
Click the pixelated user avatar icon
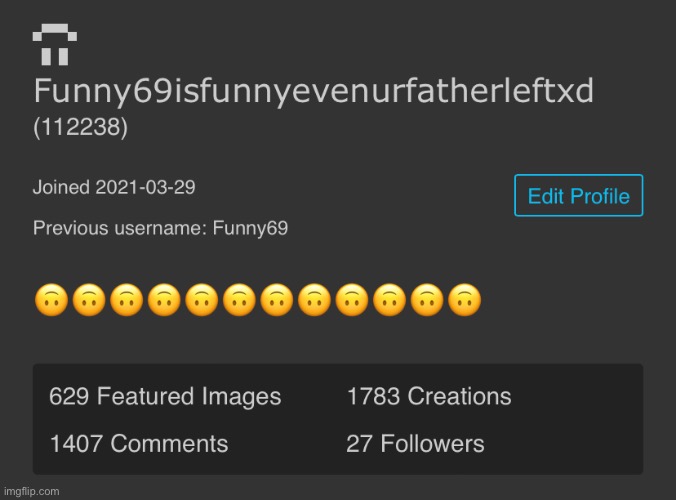coord(55,44)
